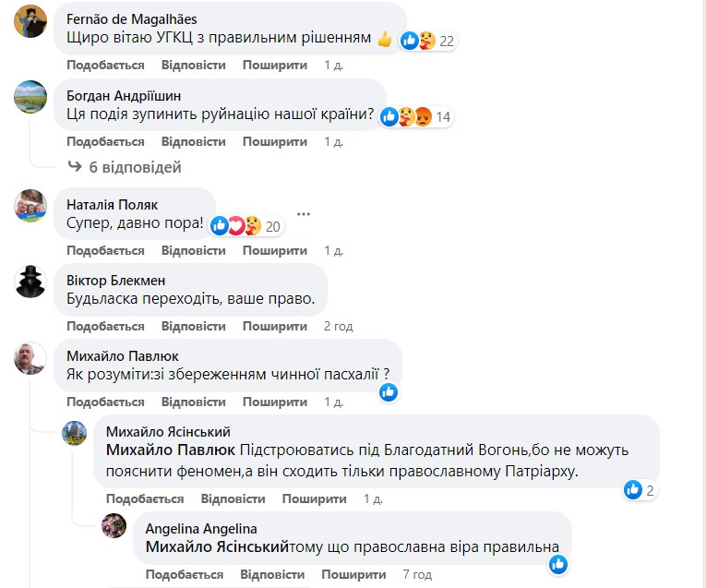Like Fernão de Magalhães comment via Подобається
This screenshot has height=588, width=706.
click(105, 66)
